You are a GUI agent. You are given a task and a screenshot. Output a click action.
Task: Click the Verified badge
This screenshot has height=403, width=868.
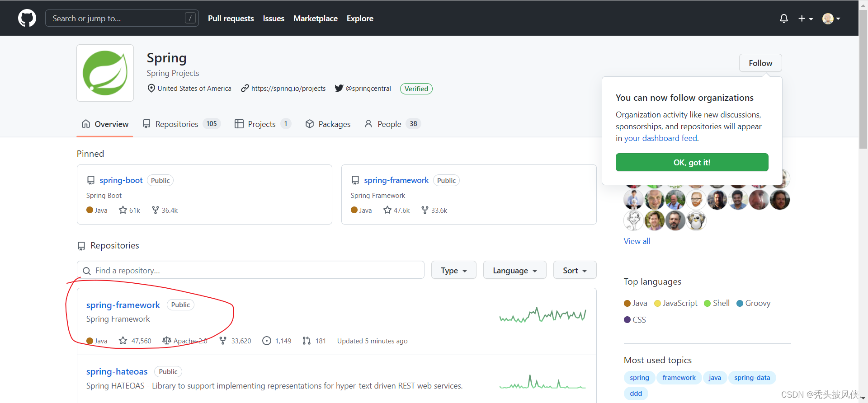point(416,89)
